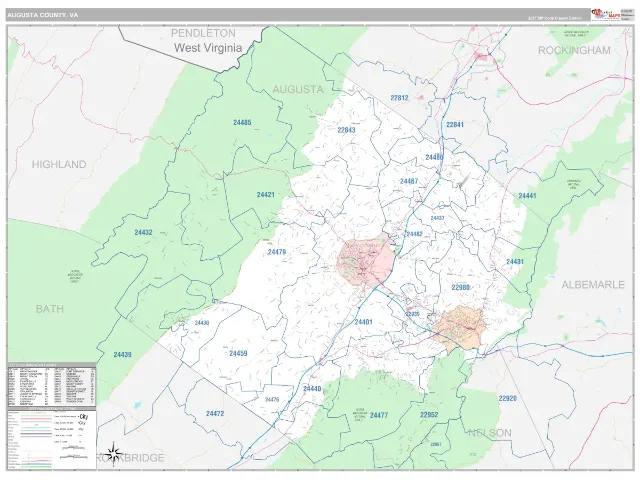
Task: Select the 'West Virginia' state label
Action: coord(208,48)
